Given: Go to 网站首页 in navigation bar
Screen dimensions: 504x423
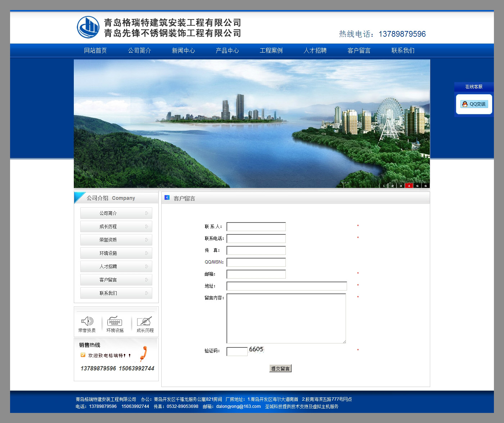Looking at the screenshot, I should coord(95,50).
